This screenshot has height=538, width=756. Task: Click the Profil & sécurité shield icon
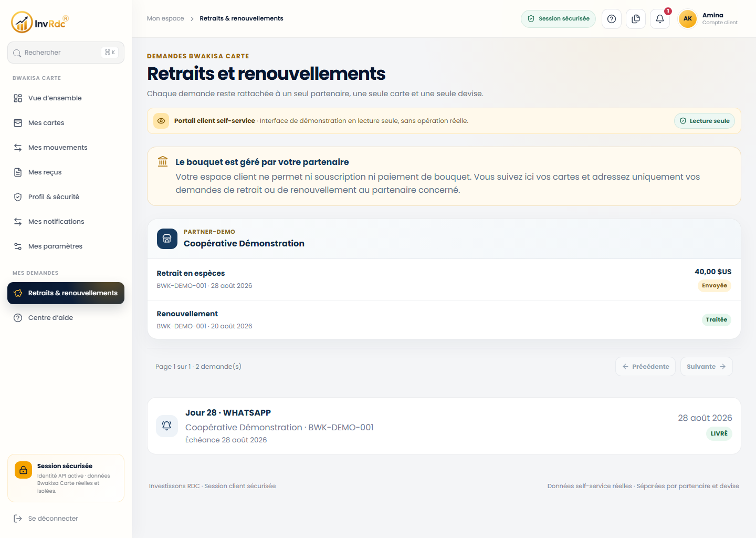tap(18, 197)
